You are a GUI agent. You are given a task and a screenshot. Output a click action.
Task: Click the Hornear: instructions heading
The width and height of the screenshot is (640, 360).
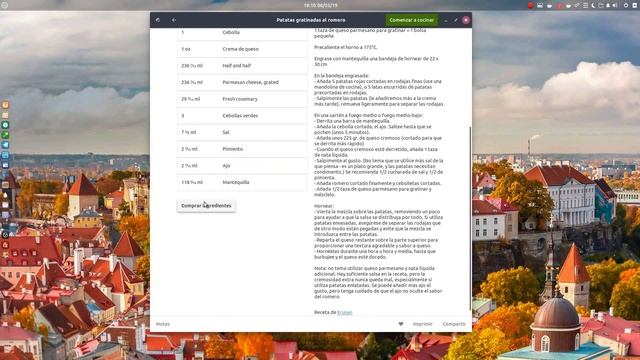coord(324,206)
